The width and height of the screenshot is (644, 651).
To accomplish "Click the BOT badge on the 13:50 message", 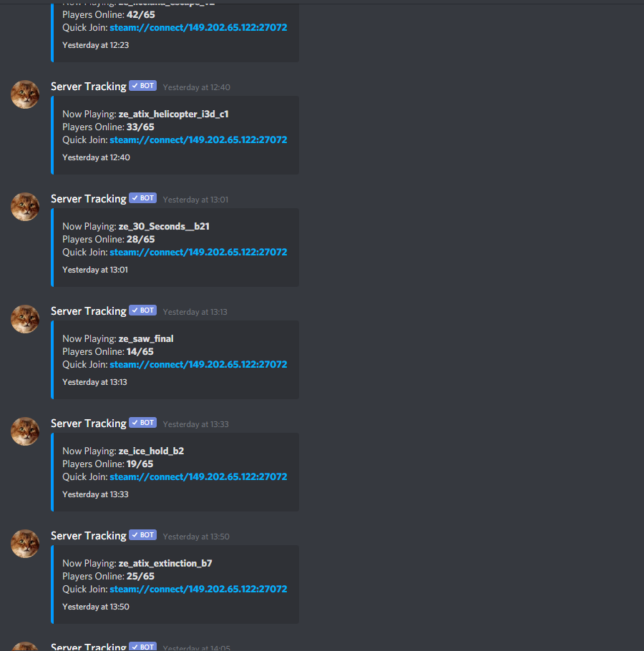I will pos(143,535).
